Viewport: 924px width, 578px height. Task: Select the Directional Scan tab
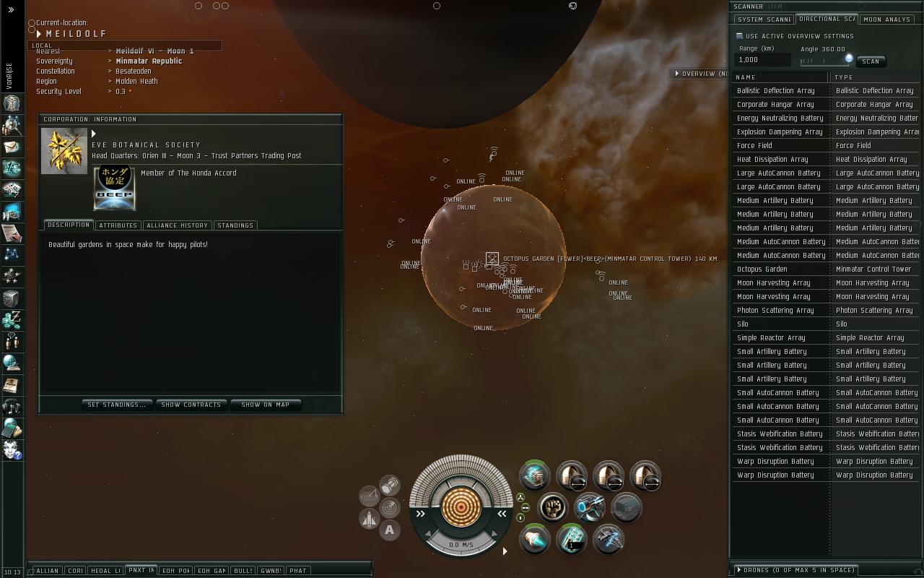[x=827, y=19]
